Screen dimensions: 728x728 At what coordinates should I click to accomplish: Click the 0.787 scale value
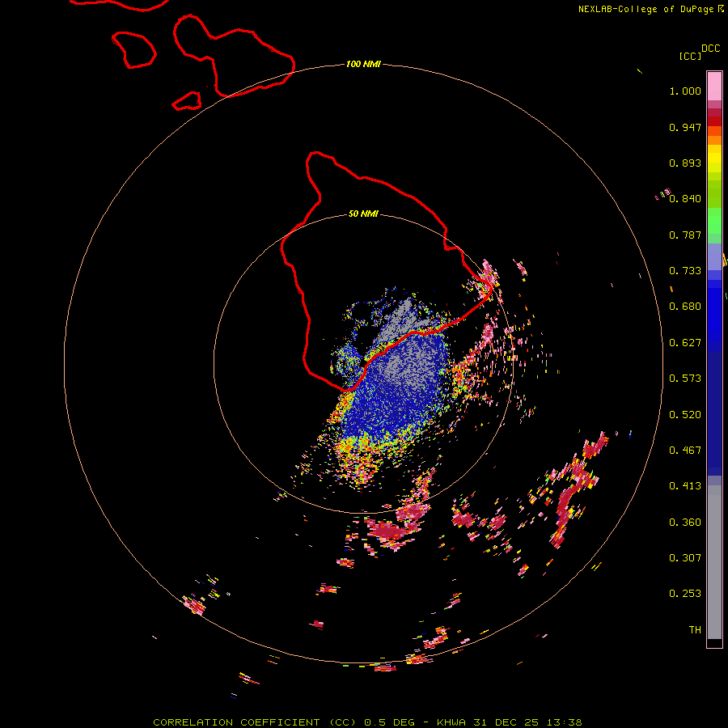685,235
